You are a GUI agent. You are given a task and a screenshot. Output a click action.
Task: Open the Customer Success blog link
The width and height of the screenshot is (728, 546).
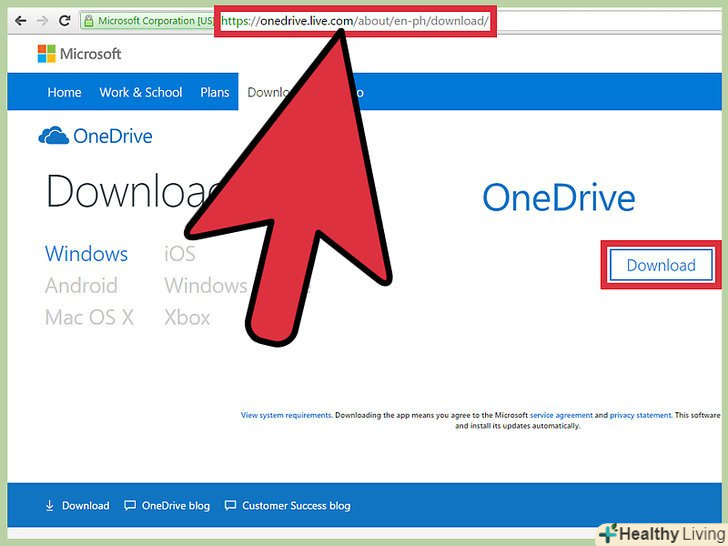296,506
